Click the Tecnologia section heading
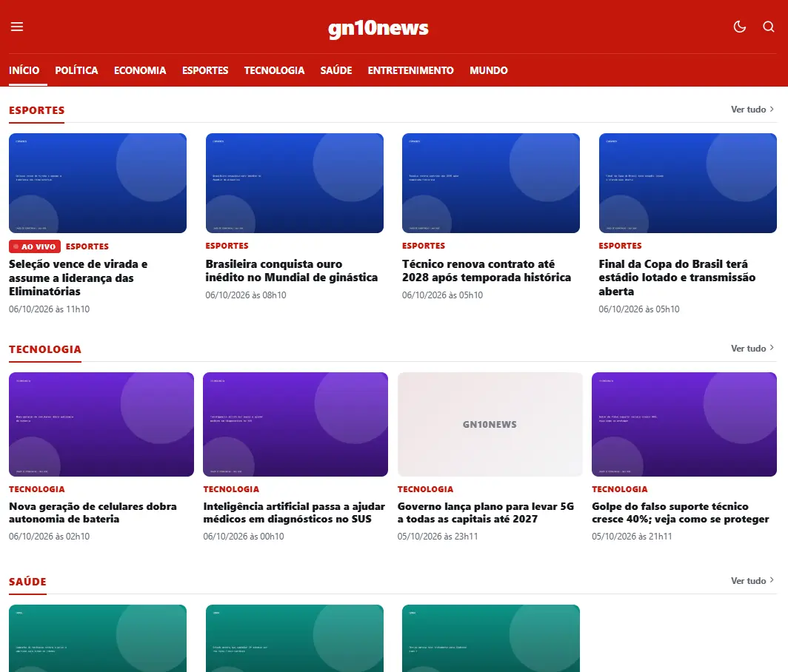 pos(44,349)
